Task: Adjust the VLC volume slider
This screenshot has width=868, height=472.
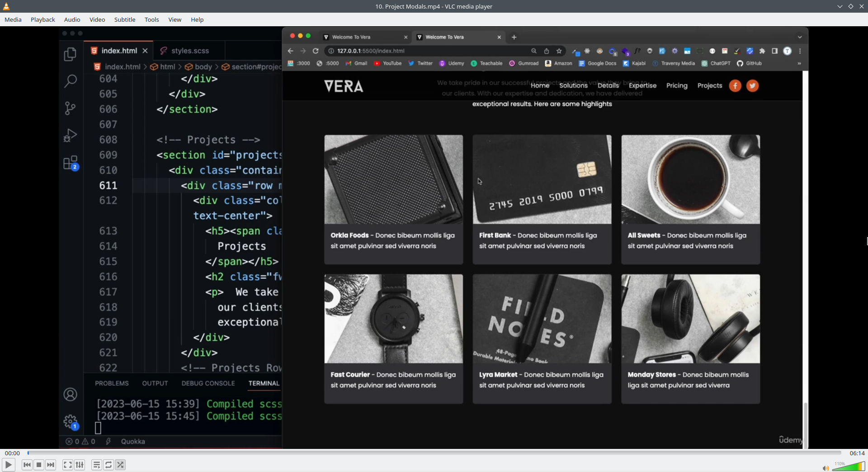Action: click(x=849, y=467)
